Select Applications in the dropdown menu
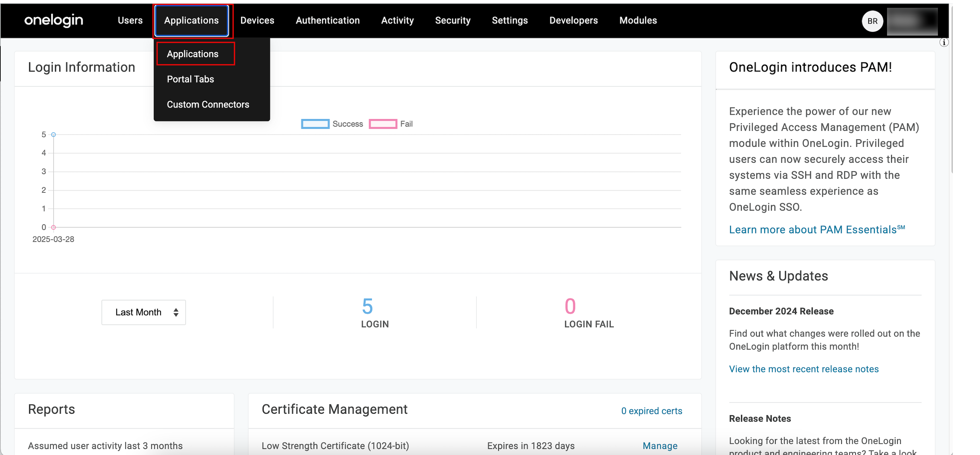 click(x=192, y=54)
